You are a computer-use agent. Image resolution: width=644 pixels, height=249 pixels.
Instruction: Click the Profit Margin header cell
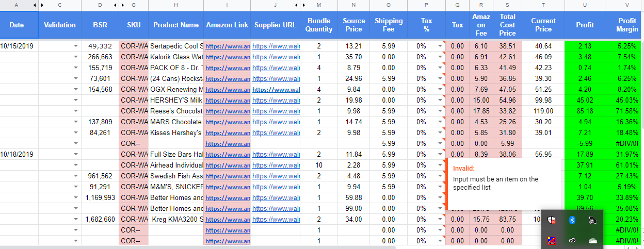coord(626,25)
